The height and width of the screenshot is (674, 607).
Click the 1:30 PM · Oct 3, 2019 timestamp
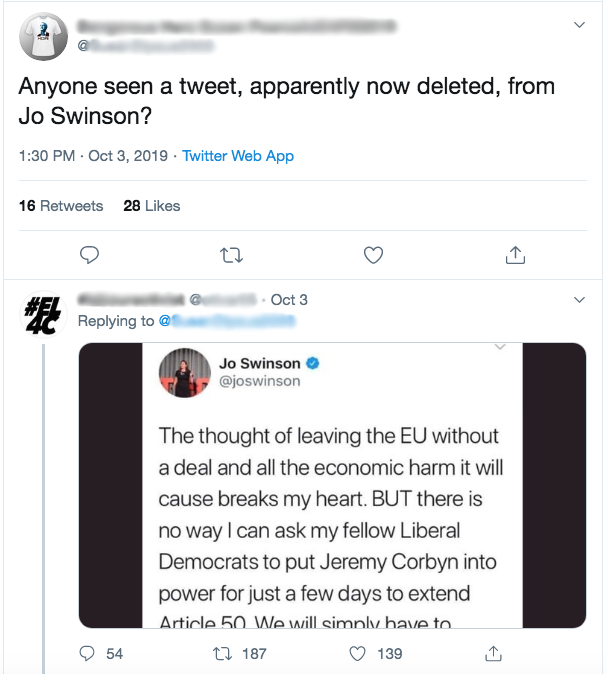(x=94, y=156)
